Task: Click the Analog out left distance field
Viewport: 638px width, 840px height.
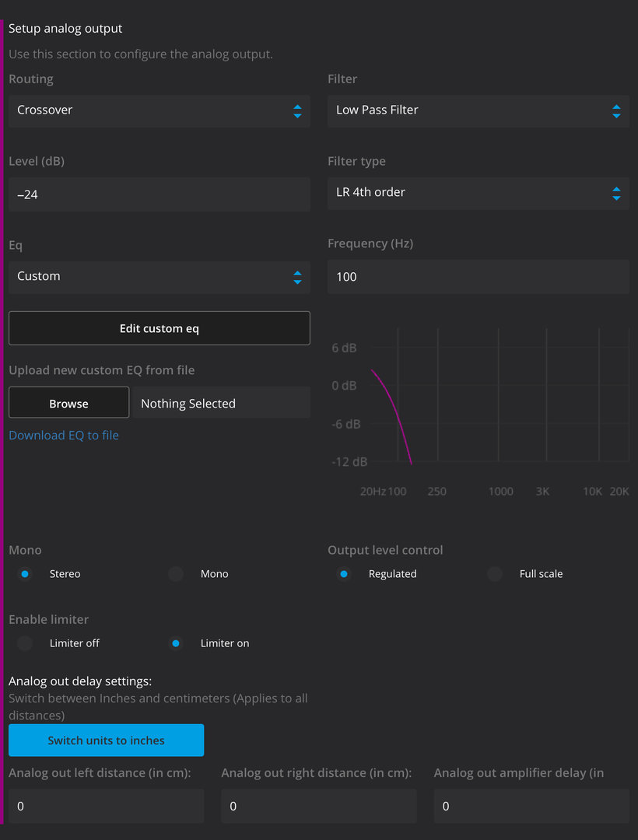Action: click(x=106, y=806)
